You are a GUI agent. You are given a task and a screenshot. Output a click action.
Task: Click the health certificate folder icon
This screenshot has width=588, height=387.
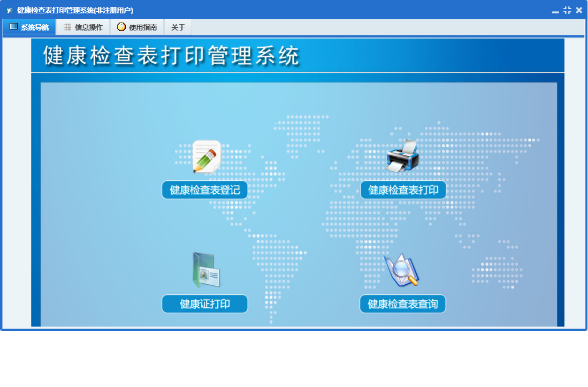point(206,270)
